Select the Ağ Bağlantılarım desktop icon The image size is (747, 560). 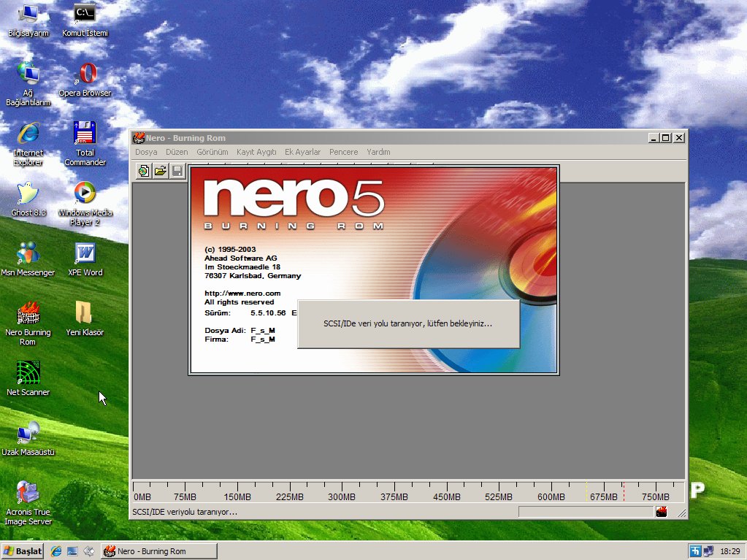point(28,84)
